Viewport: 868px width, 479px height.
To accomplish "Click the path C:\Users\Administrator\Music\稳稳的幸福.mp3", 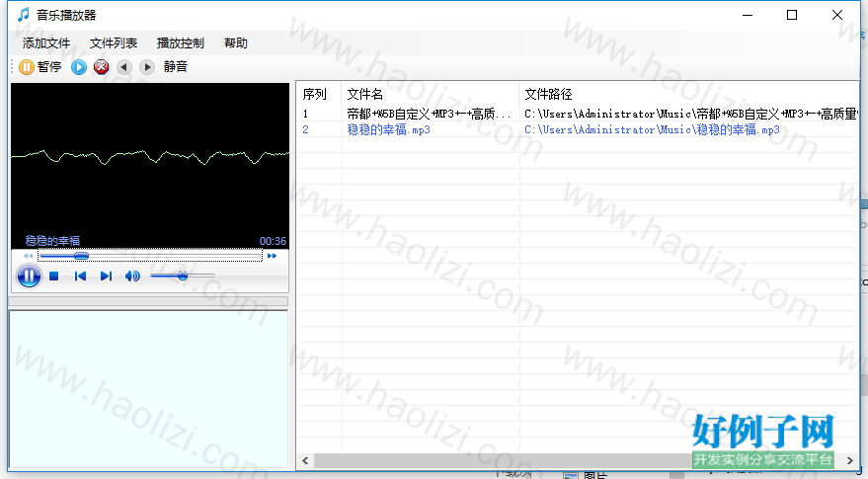I will coord(652,129).
